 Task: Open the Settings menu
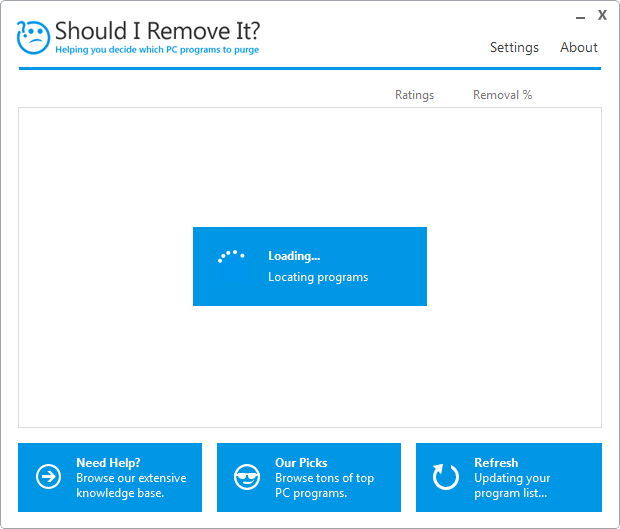click(x=514, y=47)
